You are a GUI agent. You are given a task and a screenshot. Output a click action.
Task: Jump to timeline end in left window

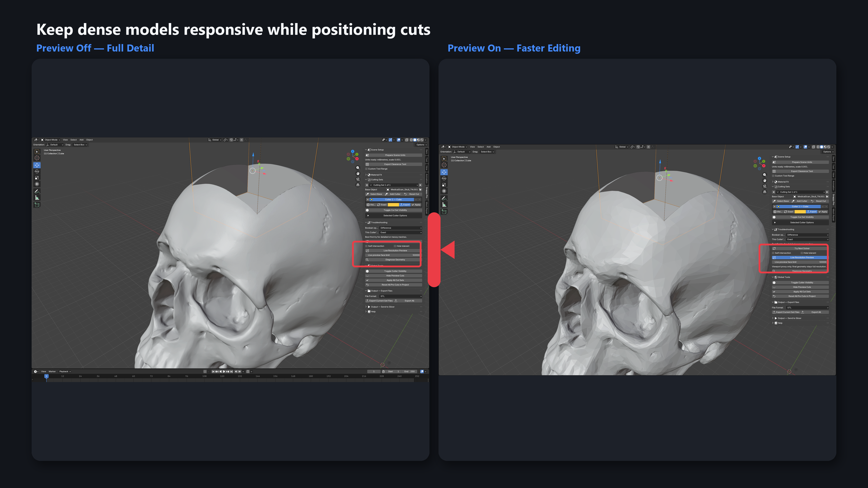point(231,371)
